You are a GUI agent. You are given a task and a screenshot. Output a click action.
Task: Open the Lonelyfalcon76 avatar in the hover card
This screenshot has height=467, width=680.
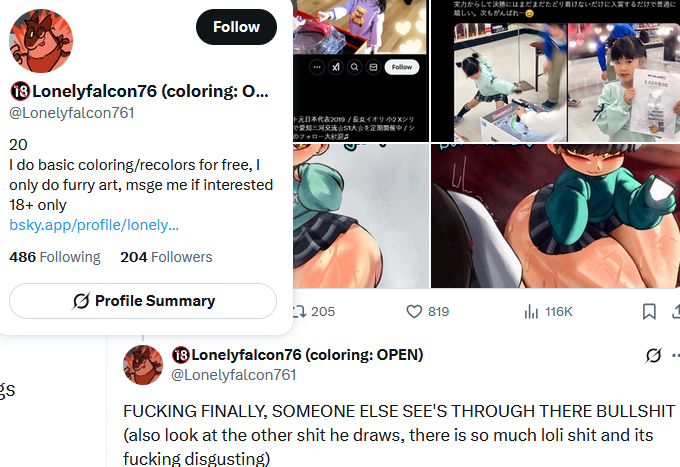(41, 41)
